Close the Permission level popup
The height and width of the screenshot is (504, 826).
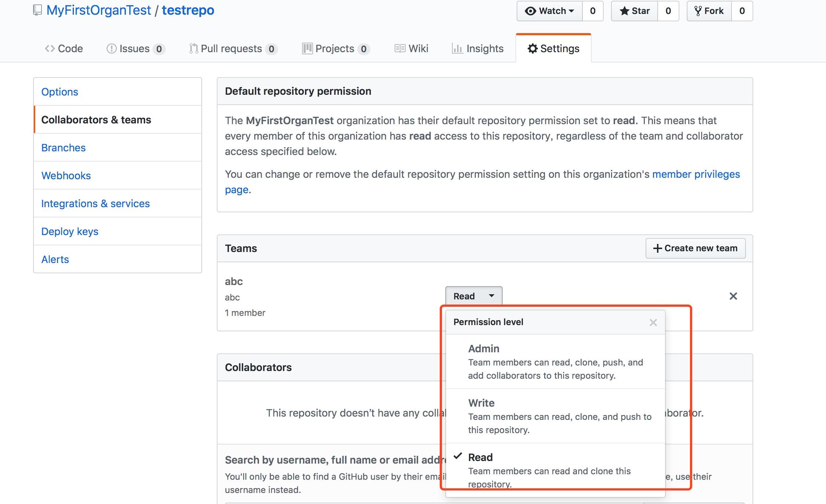pyautogui.click(x=653, y=323)
